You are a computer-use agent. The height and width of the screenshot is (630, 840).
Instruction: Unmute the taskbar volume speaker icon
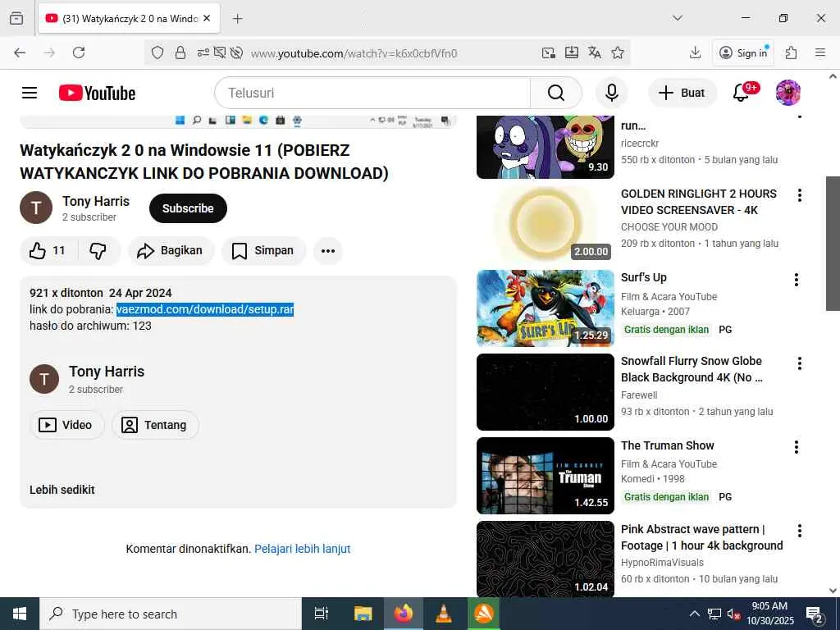tap(733, 614)
